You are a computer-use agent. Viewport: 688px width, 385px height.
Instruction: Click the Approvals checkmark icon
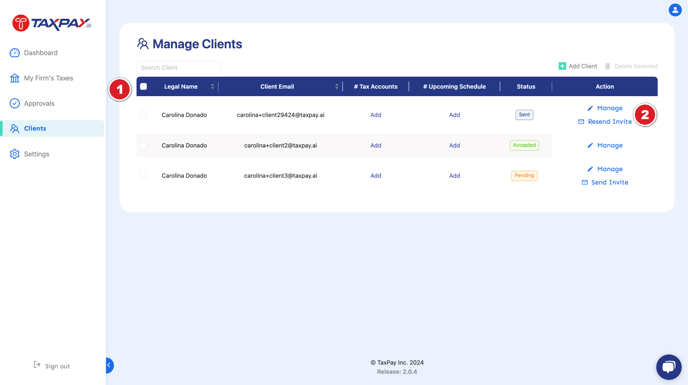[14, 103]
